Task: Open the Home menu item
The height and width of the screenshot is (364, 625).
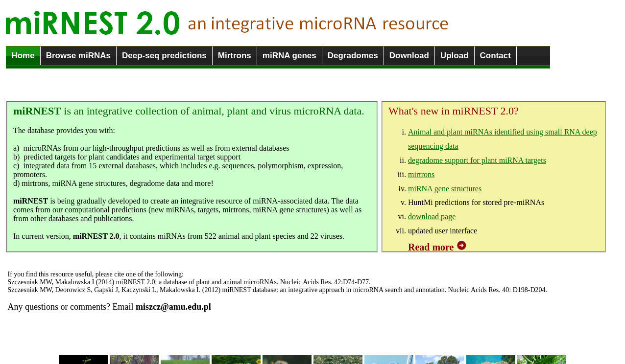Action: click(23, 56)
